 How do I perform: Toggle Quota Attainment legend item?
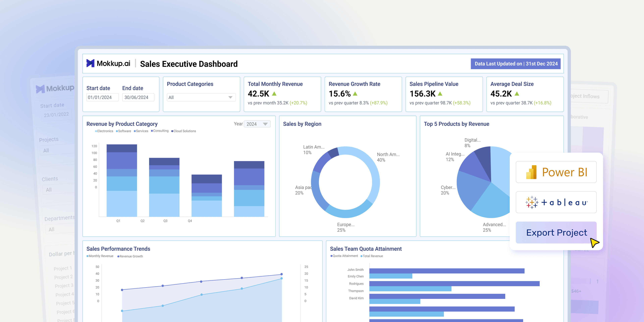(344, 256)
